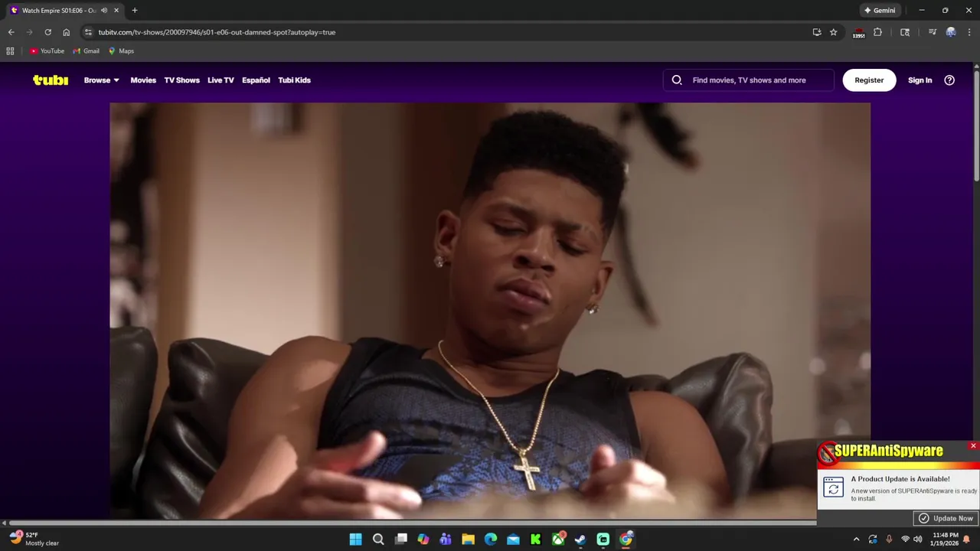Open the Chrome profile avatar
Image resolution: width=980 pixels, height=551 pixels.
click(x=951, y=32)
